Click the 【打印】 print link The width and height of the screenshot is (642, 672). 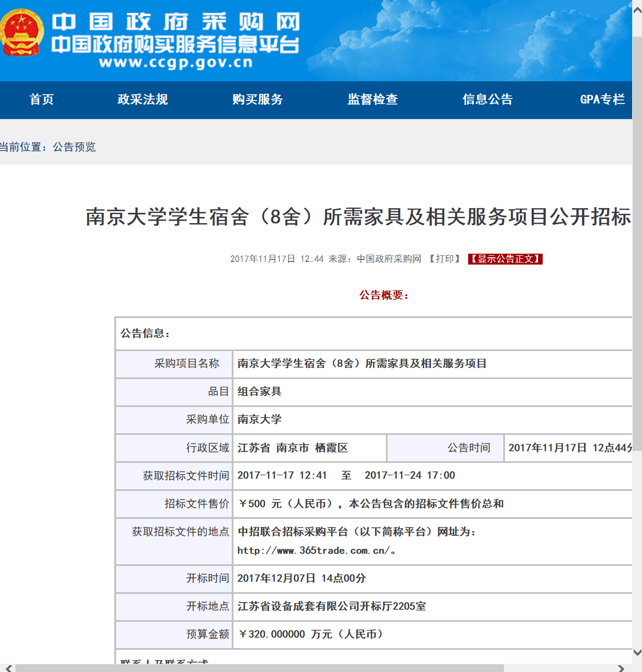(x=445, y=259)
